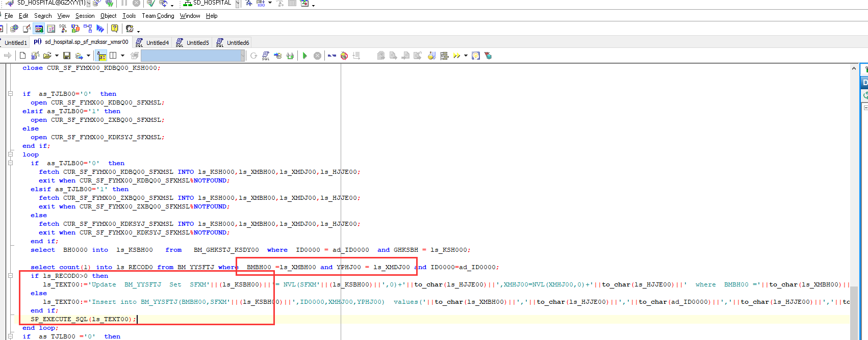Click the open file folder icon
The image size is (868, 340).
pos(47,56)
